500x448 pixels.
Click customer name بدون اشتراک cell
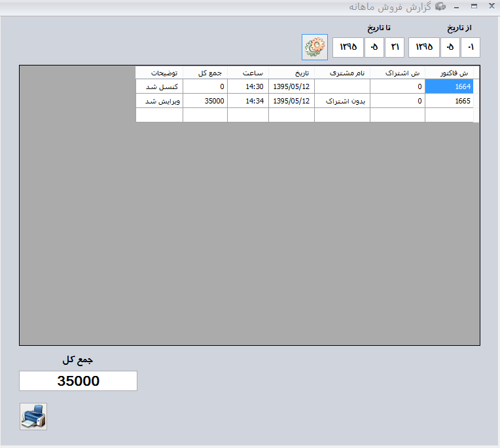(342, 101)
